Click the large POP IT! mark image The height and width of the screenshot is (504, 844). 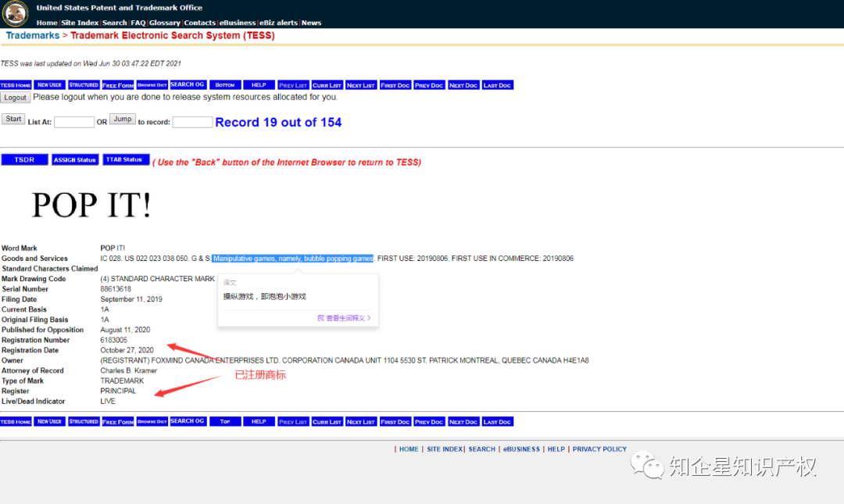pyautogui.click(x=91, y=206)
